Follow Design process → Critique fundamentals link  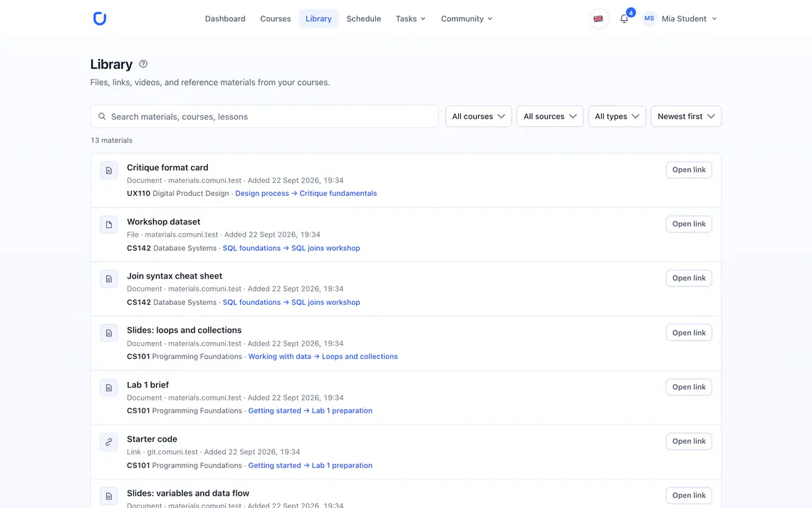click(x=306, y=193)
